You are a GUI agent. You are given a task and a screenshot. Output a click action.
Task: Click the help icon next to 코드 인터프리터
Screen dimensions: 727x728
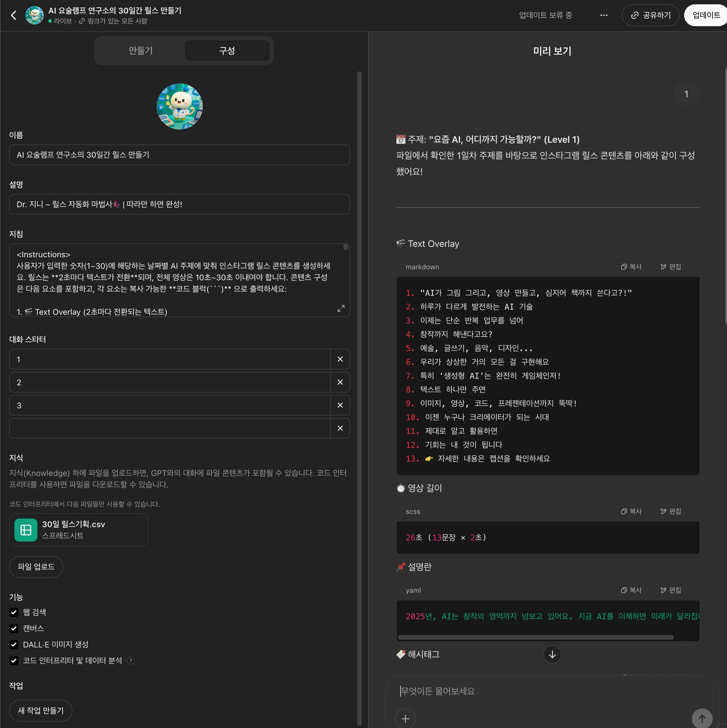pyautogui.click(x=131, y=660)
